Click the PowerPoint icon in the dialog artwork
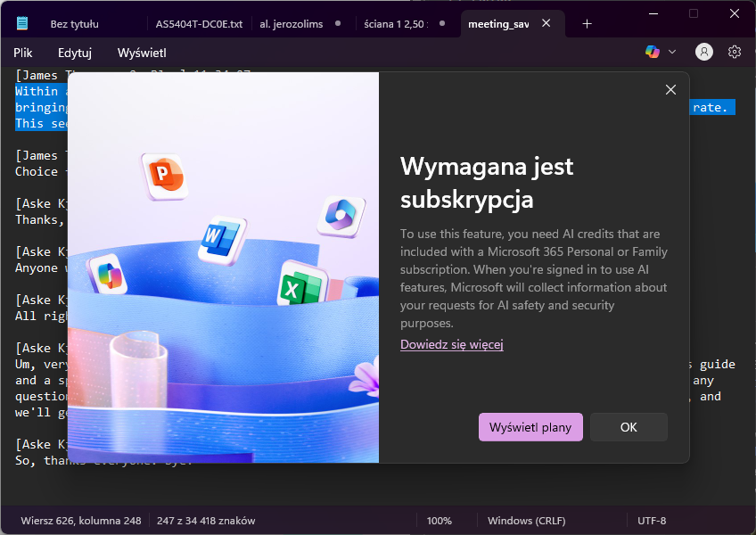The width and height of the screenshot is (756, 535). pyautogui.click(x=163, y=174)
